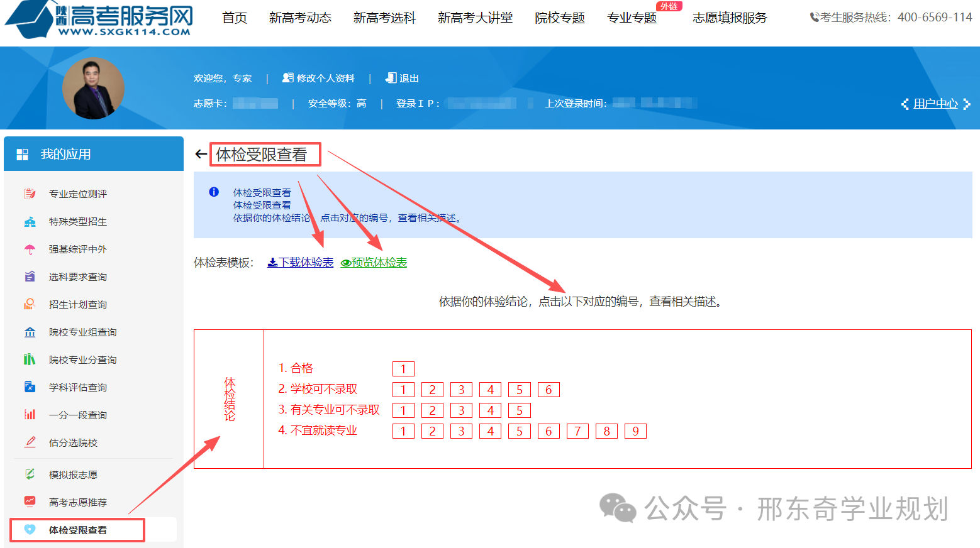Open the 新高考选科 menu
This screenshot has height=548, width=980.
tap(384, 18)
